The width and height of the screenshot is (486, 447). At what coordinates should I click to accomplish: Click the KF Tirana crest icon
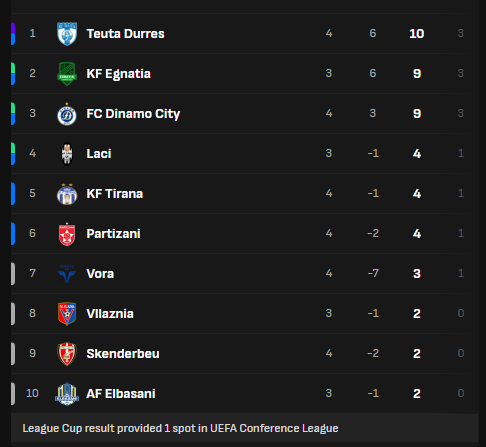pos(67,194)
